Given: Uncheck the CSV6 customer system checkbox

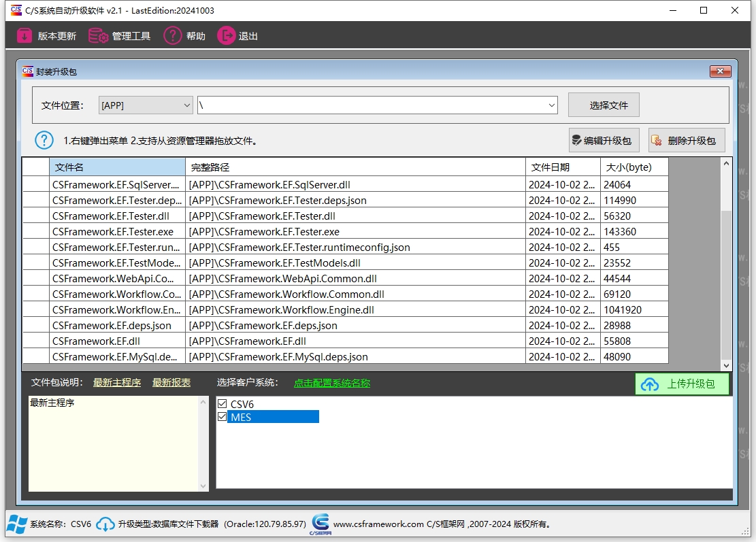Looking at the screenshot, I should pos(222,404).
